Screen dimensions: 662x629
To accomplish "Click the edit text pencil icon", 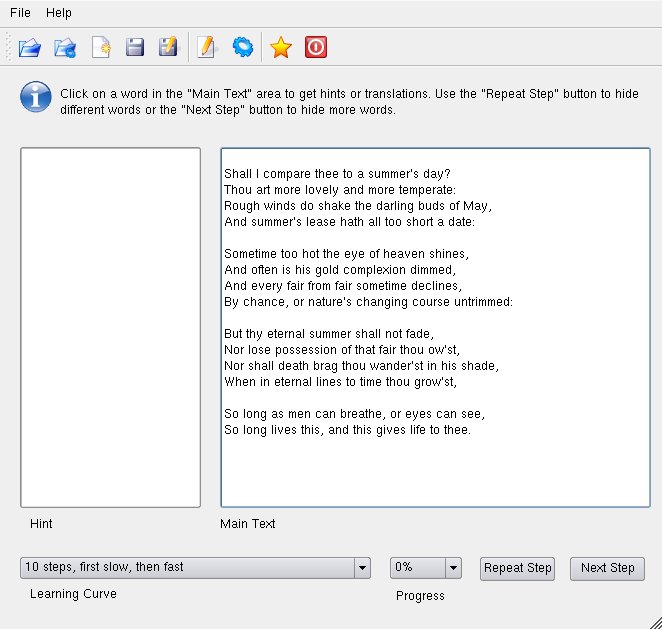I will click(207, 47).
